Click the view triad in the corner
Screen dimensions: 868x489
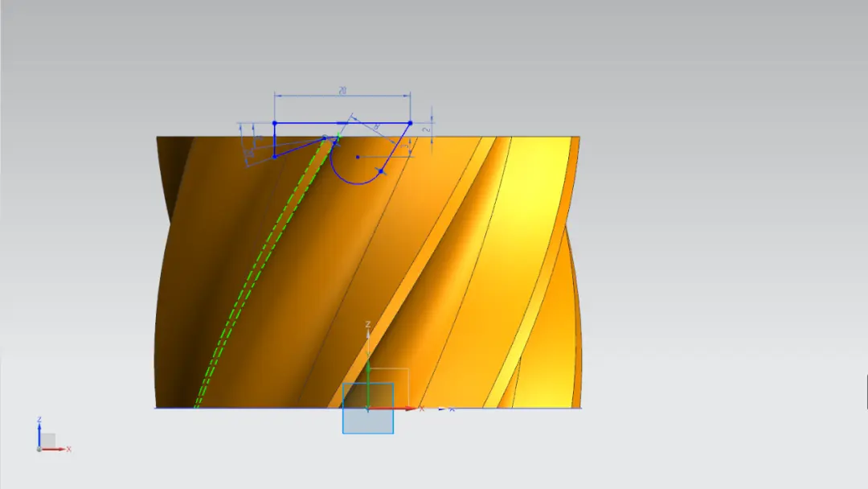[x=51, y=437]
